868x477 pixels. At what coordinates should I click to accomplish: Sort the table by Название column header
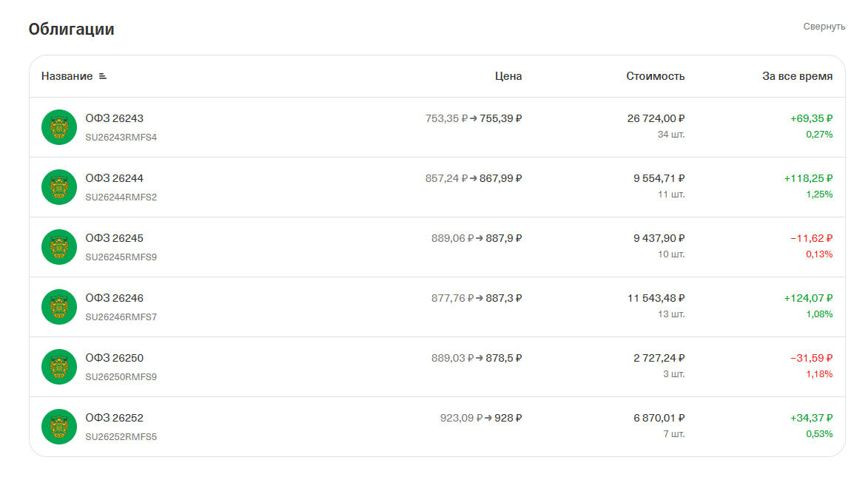67,76
